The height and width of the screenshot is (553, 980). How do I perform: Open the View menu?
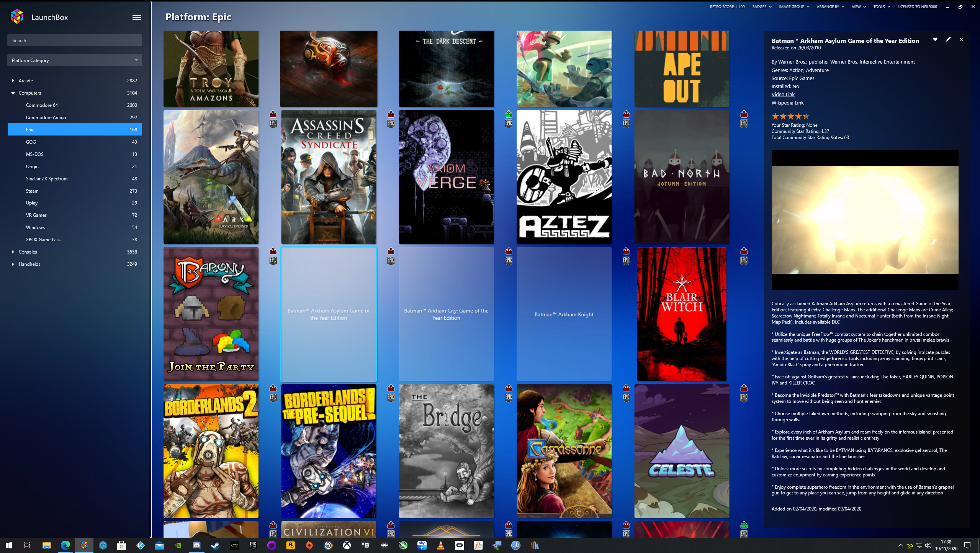point(859,7)
